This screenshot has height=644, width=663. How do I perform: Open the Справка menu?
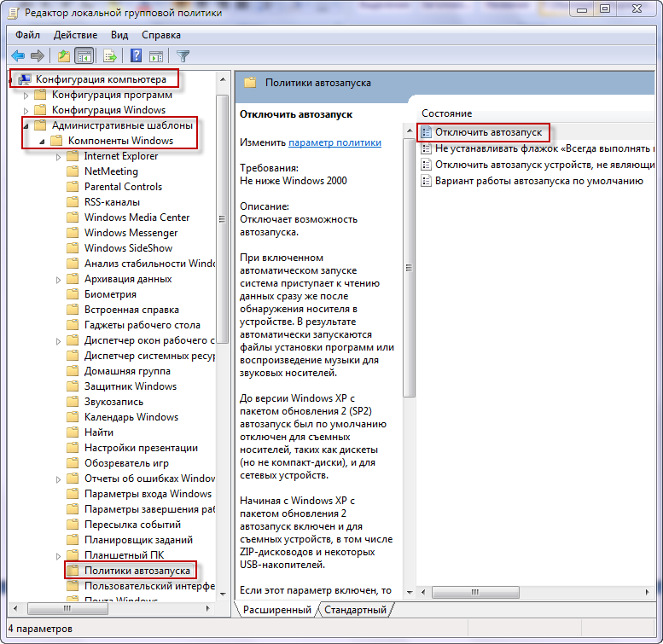[x=161, y=35]
